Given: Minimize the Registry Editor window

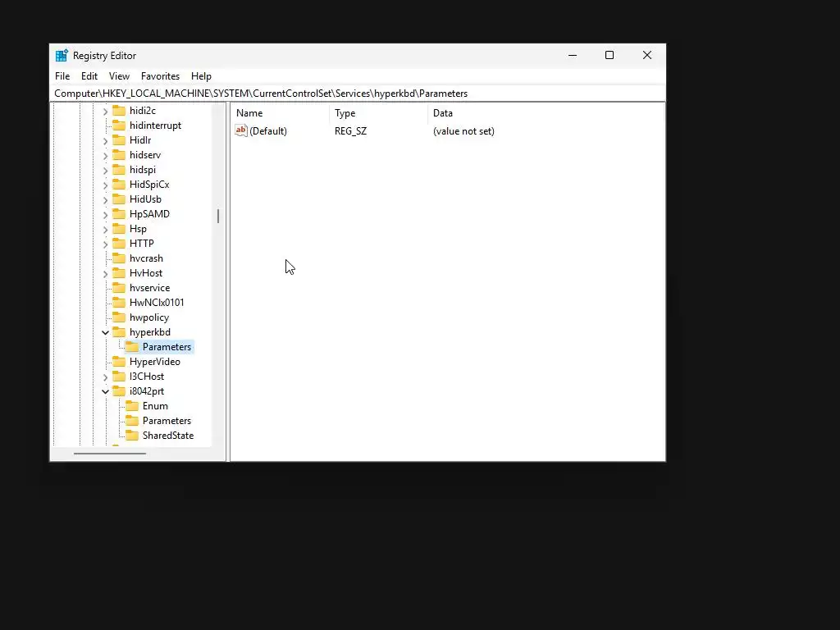Looking at the screenshot, I should pos(573,55).
